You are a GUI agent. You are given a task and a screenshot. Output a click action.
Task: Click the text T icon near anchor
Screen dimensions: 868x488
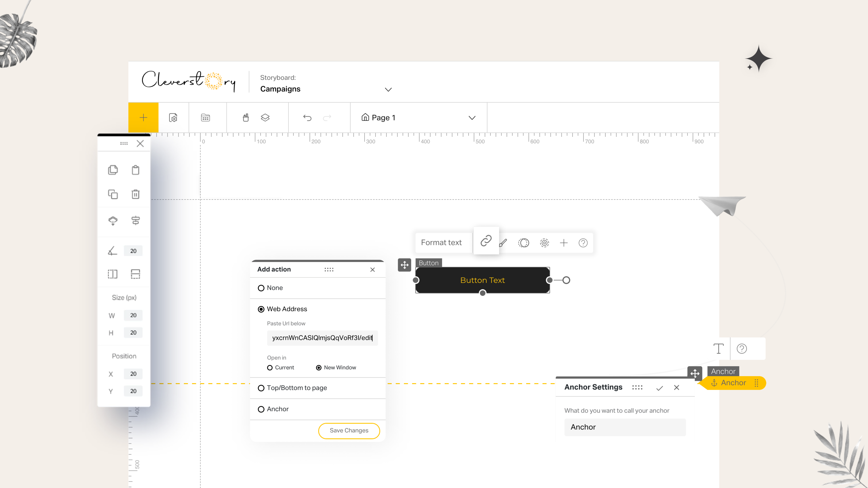pos(719,349)
